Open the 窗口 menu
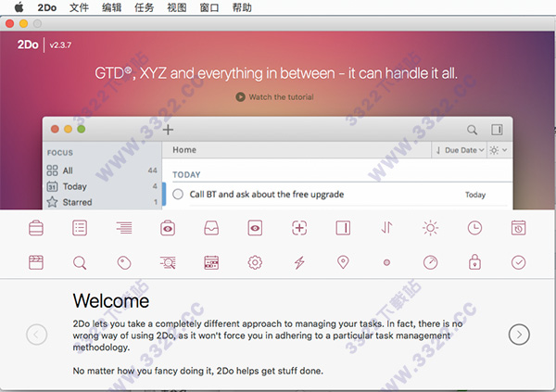This screenshot has height=392, width=556. coord(209,7)
